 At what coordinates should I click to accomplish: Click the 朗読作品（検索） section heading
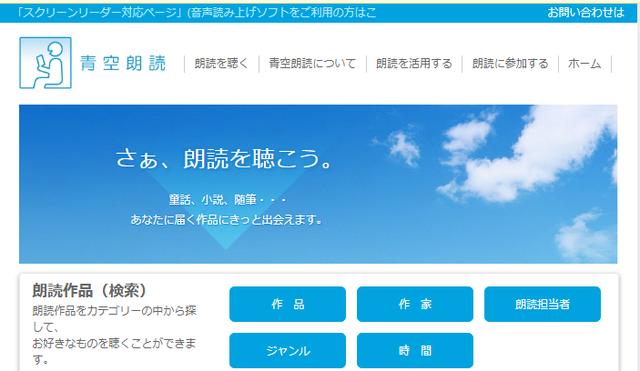click(x=89, y=291)
